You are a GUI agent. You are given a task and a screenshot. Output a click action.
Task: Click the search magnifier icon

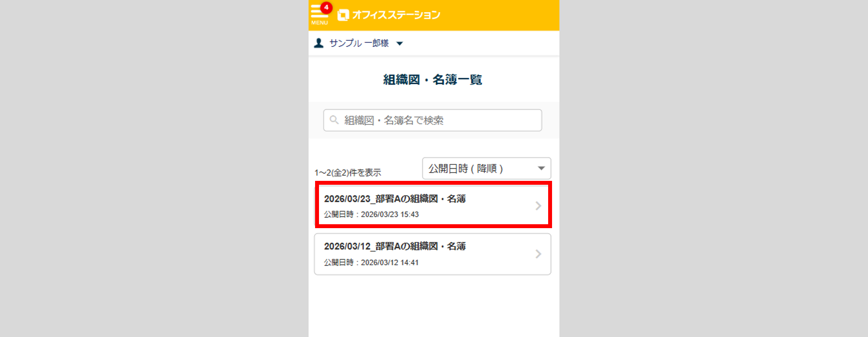click(334, 120)
